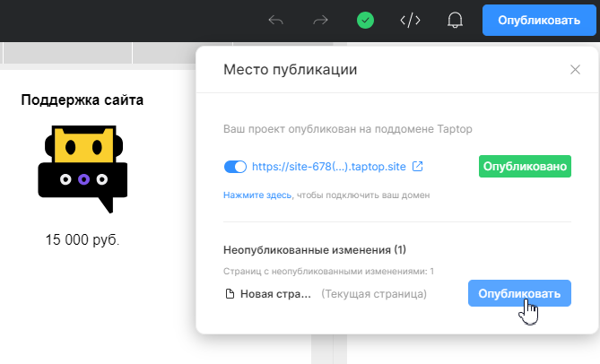Image resolution: width=600 pixels, height=364 pixels.
Task: Toggle the taptop subdomain publishing switch
Action: point(235,167)
